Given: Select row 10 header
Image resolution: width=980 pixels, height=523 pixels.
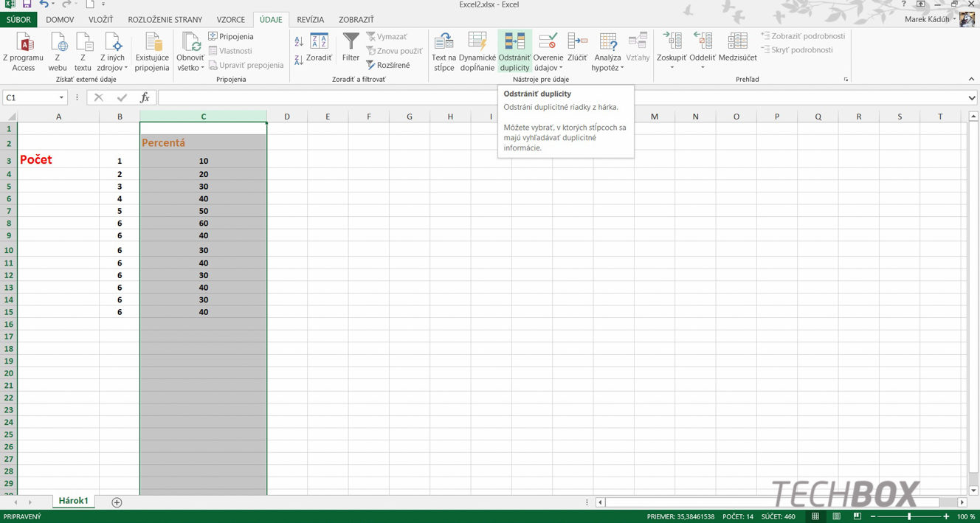Looking at the screenshot, I should [9, 250].
